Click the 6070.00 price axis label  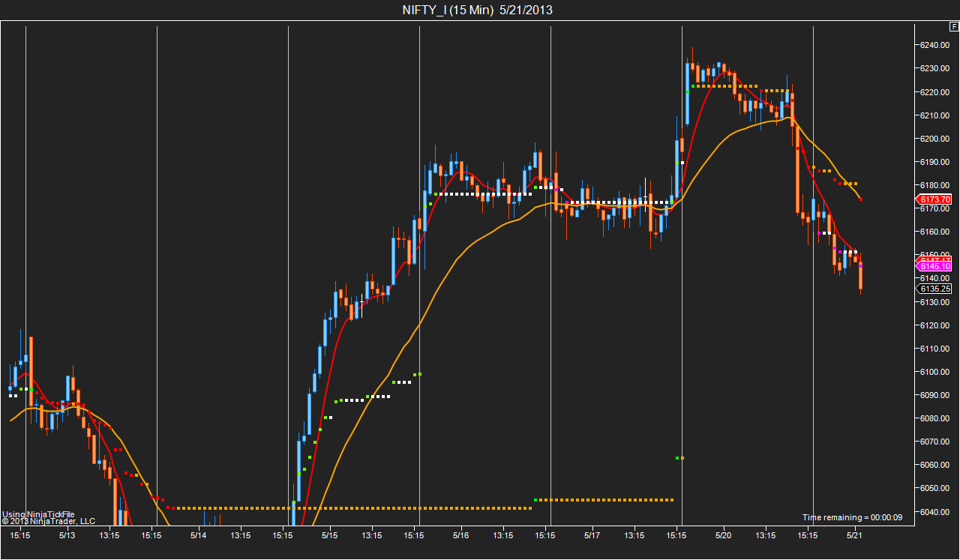coord(937,442)
